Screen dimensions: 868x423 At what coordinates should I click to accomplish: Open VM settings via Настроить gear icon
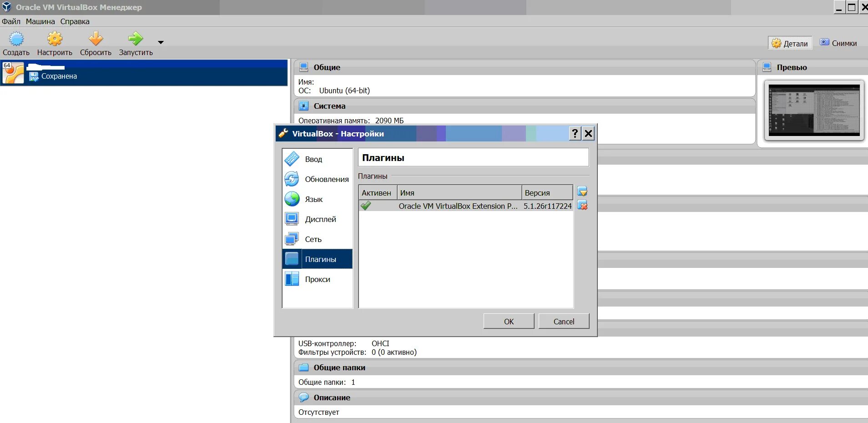click(55, 39)
